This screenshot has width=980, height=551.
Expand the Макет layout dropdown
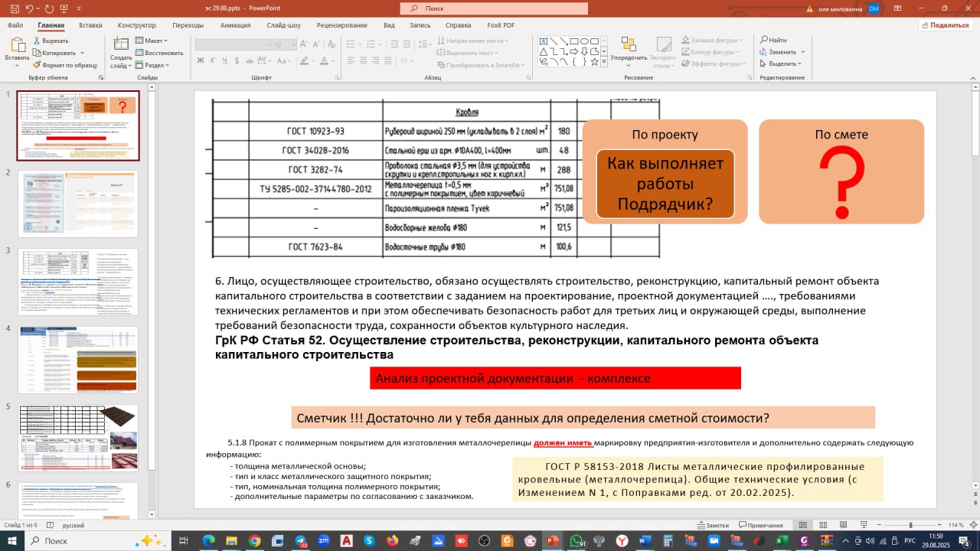(x=152, y=41)
